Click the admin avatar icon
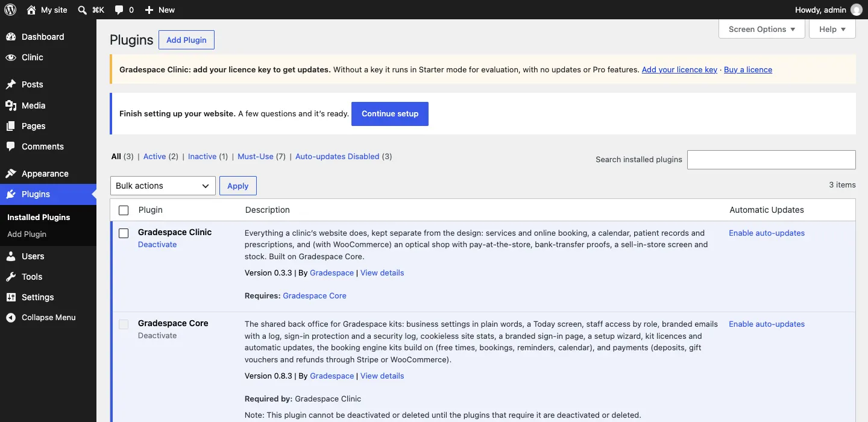 tap(857, 10)
